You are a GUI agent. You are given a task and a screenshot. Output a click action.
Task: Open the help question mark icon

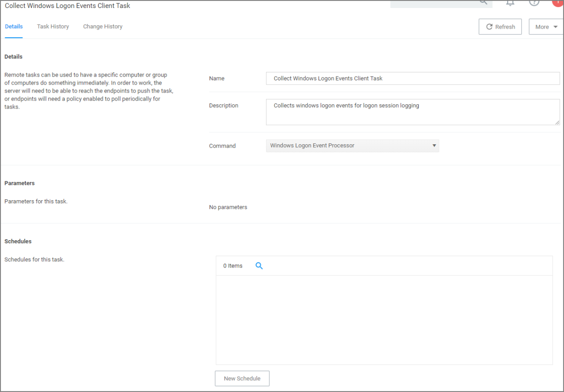(534, 2)
